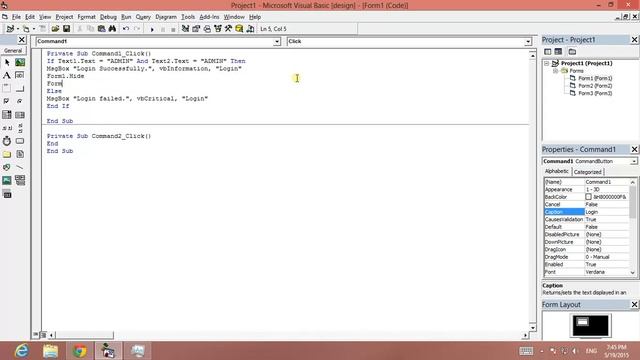
Task: Select the Caption property row
Action: pyautogui.click(x=587, y=212)
